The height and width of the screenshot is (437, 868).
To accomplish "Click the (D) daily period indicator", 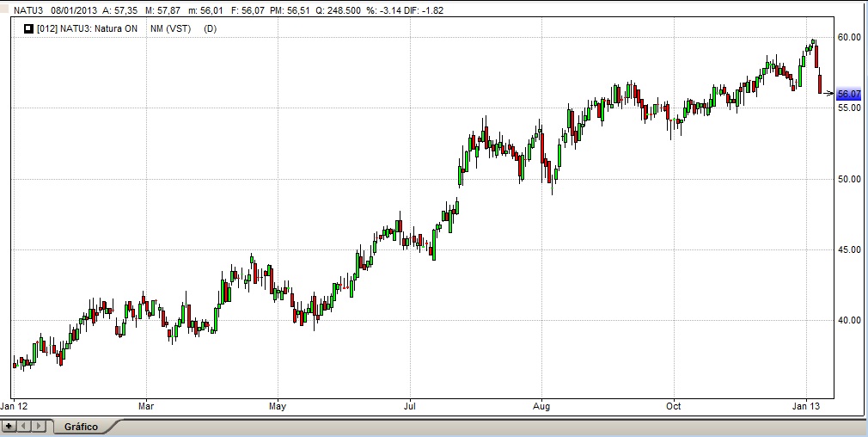I will click(x=210, y=28).
